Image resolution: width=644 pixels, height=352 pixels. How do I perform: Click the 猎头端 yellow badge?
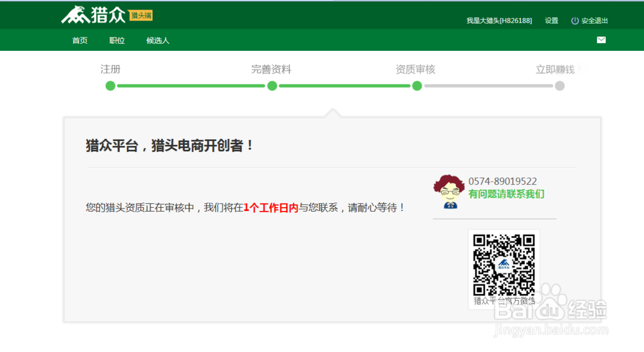(x=141, y=15)
